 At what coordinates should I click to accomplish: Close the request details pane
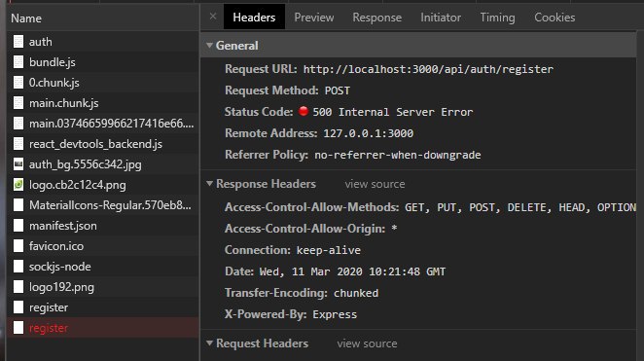tap(213, 17)
